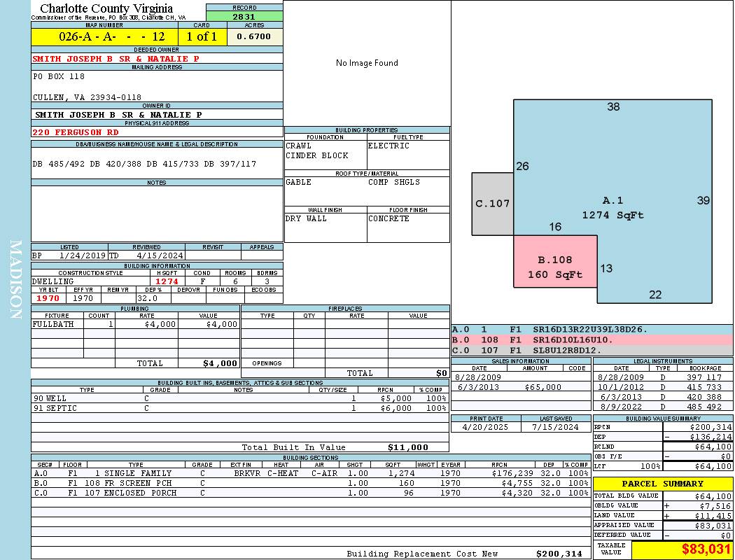Select the legal description deed book text
The width and height of the screenshot is (735, 560).
point(144,164)
